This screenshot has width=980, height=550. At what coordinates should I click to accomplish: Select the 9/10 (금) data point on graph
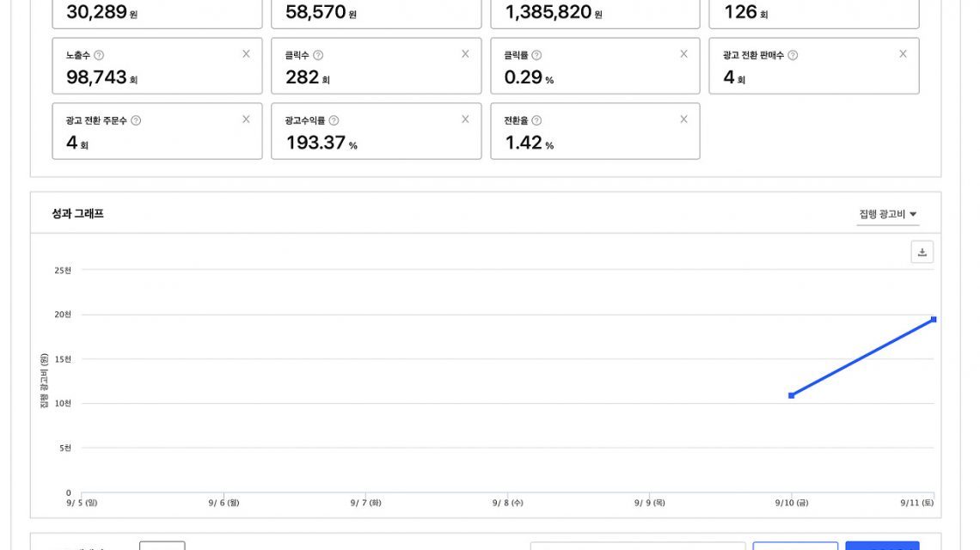[791, 395]
